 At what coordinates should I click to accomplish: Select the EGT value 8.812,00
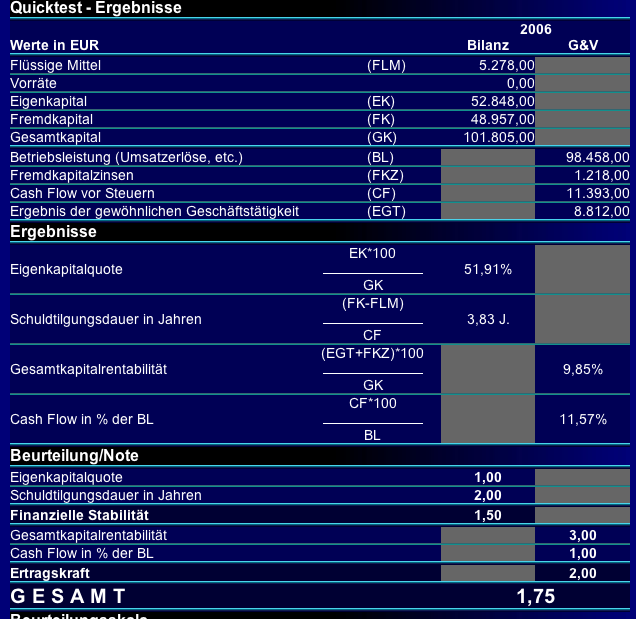point(602,211)
